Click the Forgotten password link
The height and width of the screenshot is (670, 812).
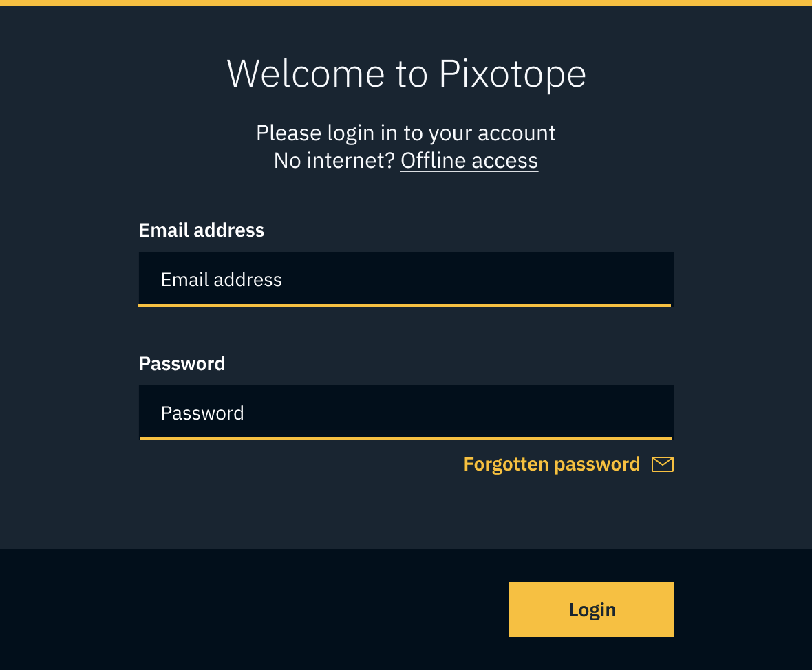pos(551,464)
